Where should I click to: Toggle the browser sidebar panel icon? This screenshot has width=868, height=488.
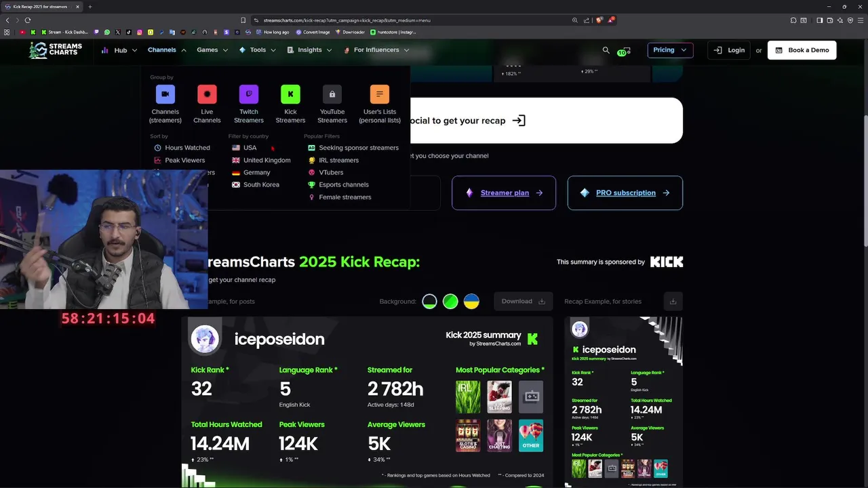[x=819, y=20]
